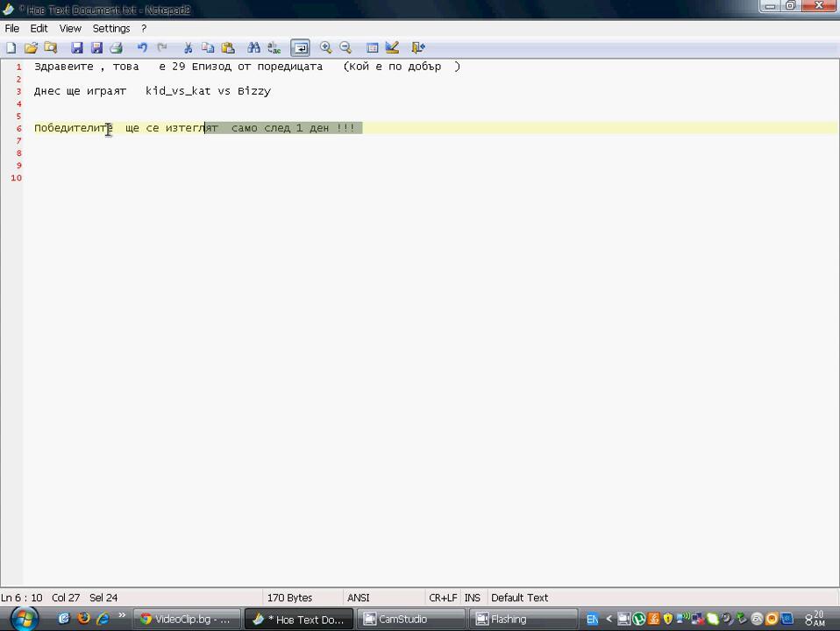
Task: Open the File menu
Action: coord(12,28)
